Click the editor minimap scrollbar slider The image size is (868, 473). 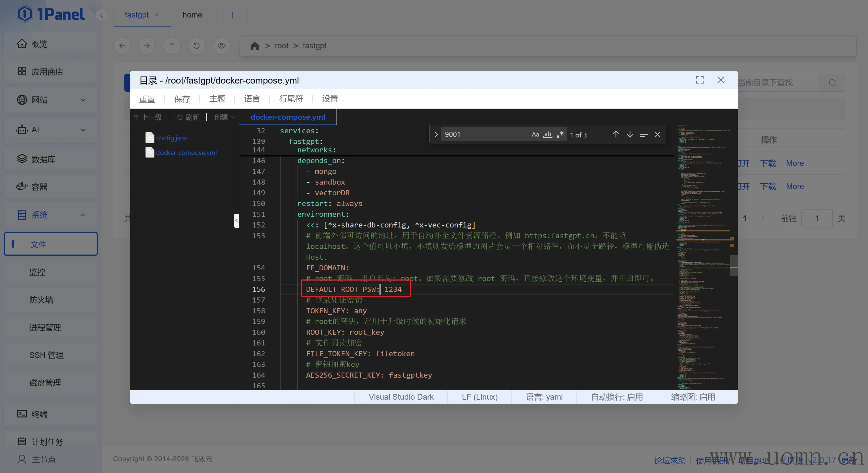733,265
